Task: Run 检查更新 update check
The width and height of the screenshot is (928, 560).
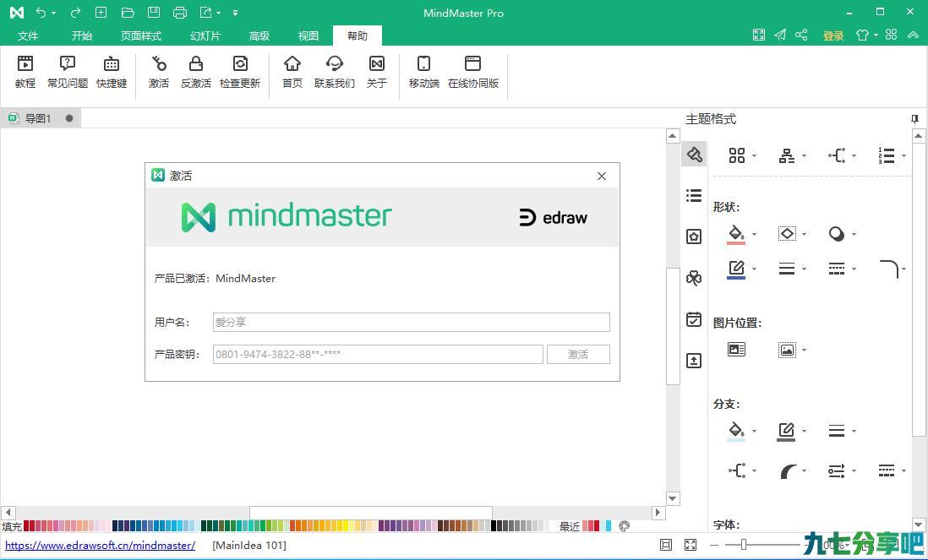Action: click(240, 72)
